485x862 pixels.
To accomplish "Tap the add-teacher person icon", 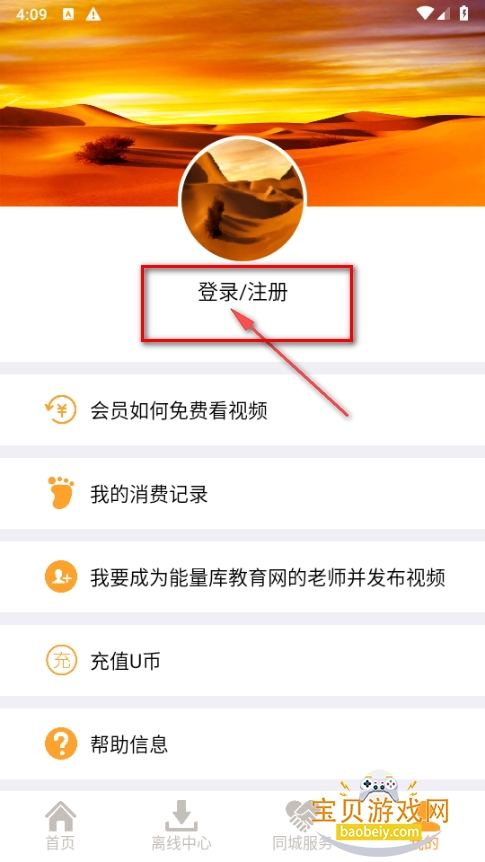I will (60, 577).
